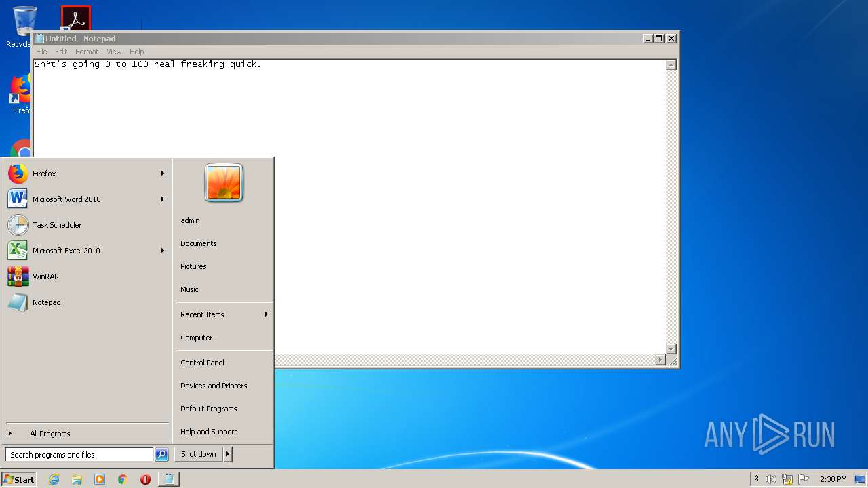Open Devices and Printers
868x488 pixels.
pyautogui.click(x=224, y=386)
